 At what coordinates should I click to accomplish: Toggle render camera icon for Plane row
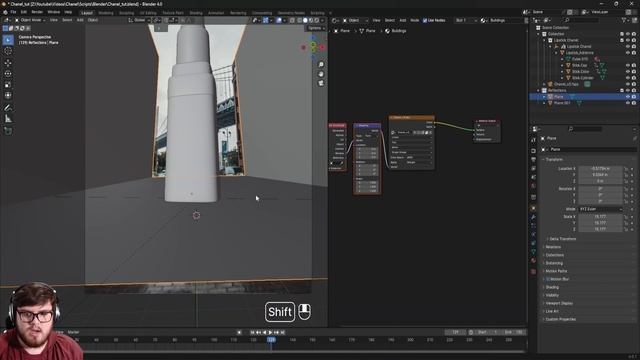[x=634, y=97]
